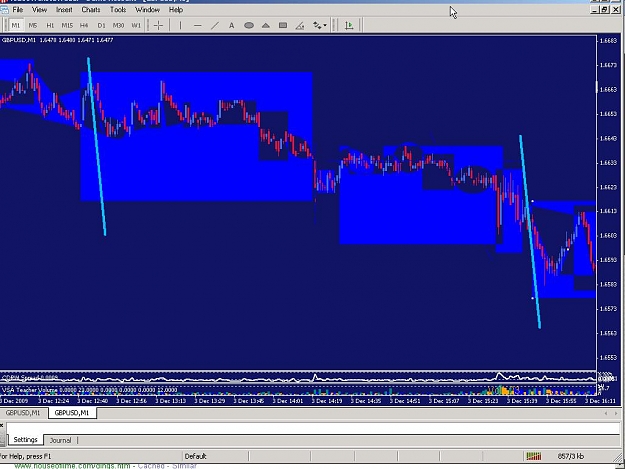625x469 pixels.
Task: Switch chart to H4 timeframe
Action: [84, 26]
